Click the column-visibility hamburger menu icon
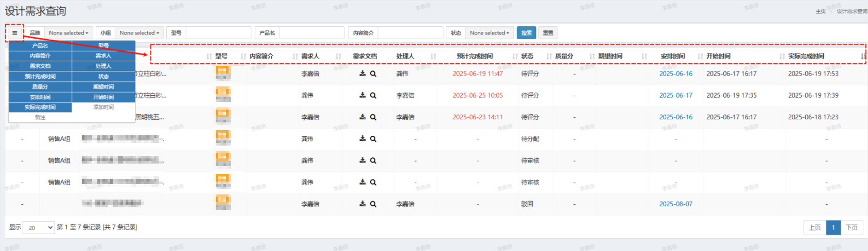 (x=15, y=33)
